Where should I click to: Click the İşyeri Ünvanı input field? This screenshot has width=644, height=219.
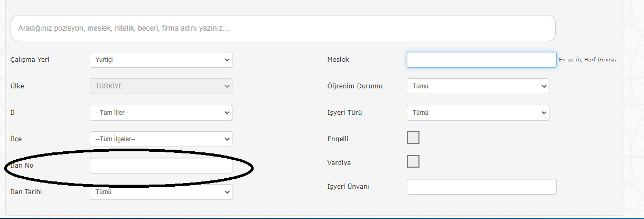(481, 187)
